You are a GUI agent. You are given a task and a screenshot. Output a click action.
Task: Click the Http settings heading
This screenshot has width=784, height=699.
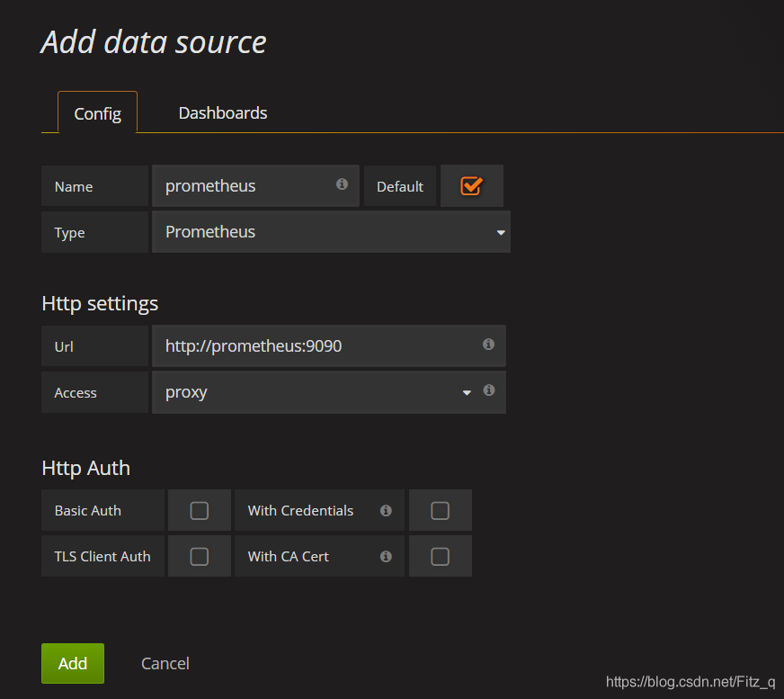[x=100, y=304]
